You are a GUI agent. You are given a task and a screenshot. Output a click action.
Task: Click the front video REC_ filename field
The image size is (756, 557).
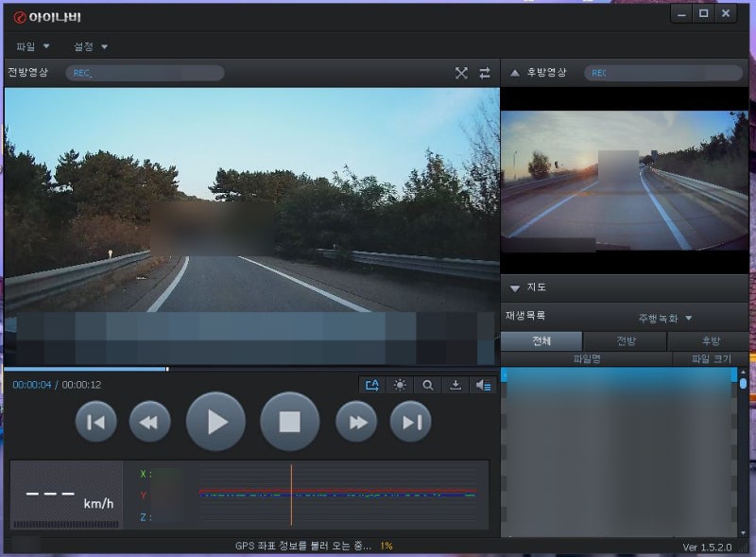pyautogui.click(x=145, y=73)
